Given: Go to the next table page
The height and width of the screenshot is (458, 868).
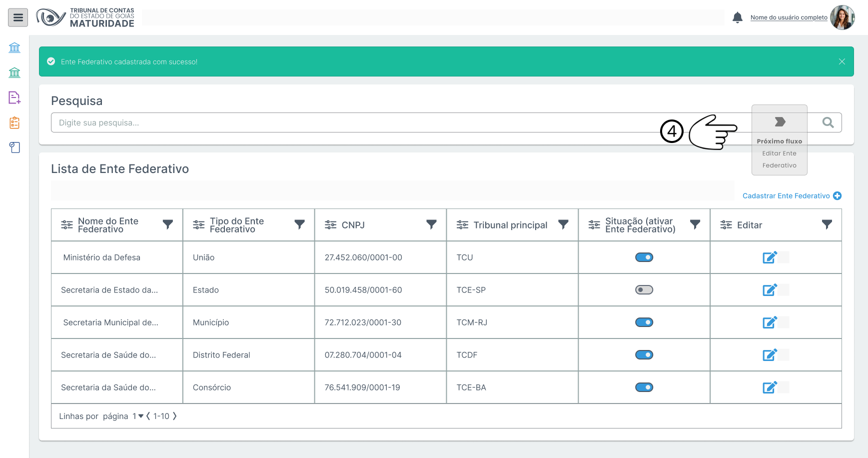Looking at the screenshot, I should click(x=174, y=416).
